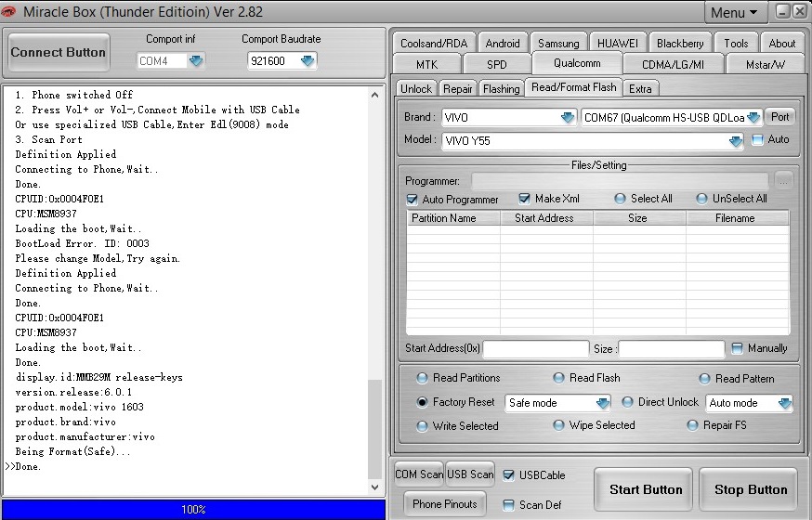Screen dimensions: 812x520
Task: Enable the Scan Def checkbox
Action: [508, 504]
